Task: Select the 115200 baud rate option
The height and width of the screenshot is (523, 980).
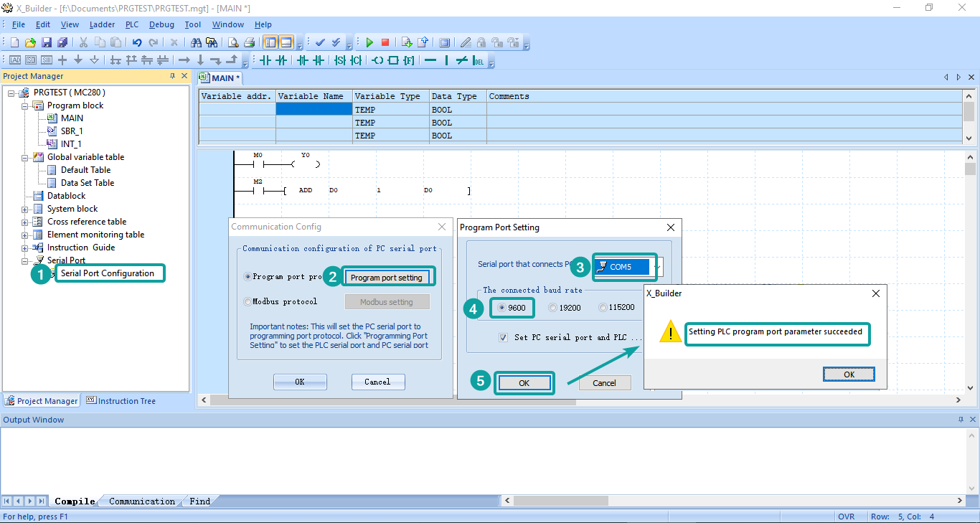Action: pyautogui.click(x=603, y=308)
